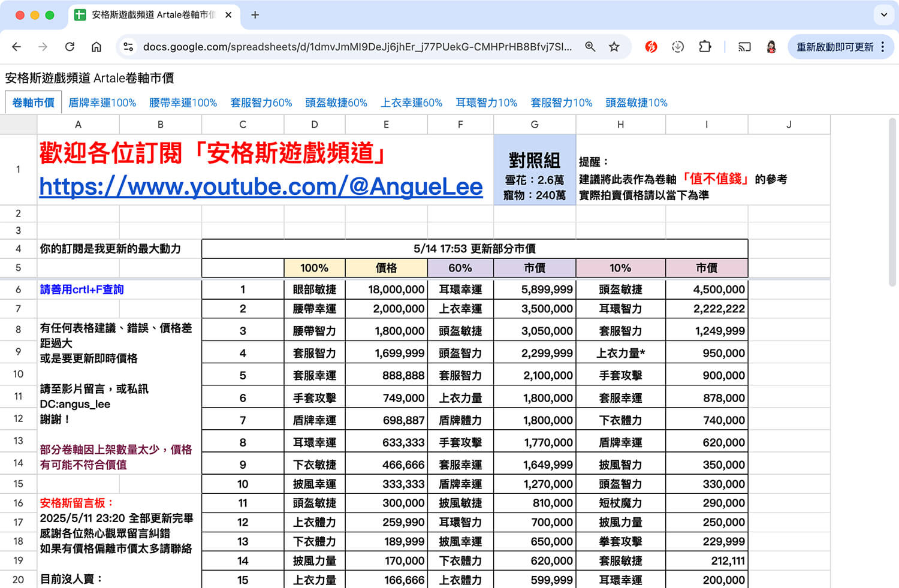Viewport: 899px width, 588px height.
Task: Click 歡迎各位訂閱 red headline text
Action: [x=213, y=153]
